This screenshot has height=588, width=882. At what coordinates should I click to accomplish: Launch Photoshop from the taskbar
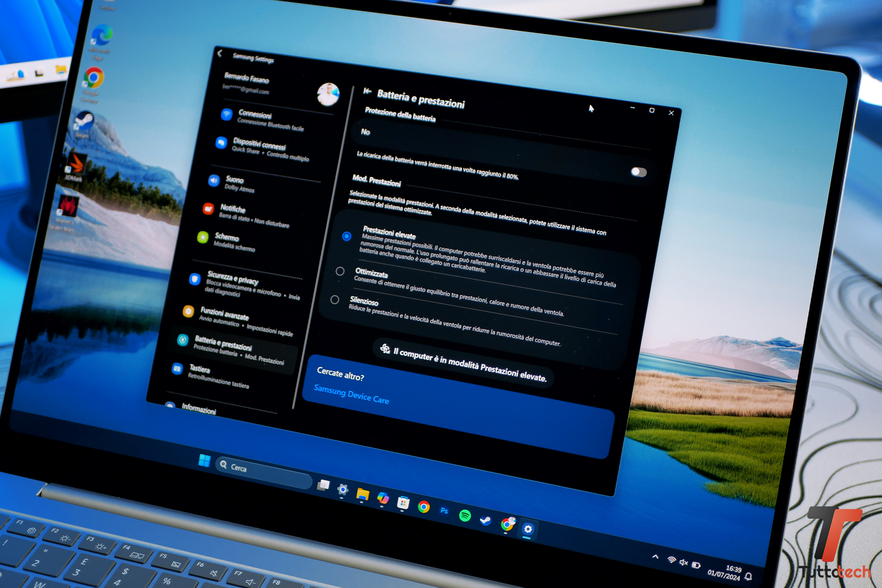pyautogui.click(x=444, y=511)
